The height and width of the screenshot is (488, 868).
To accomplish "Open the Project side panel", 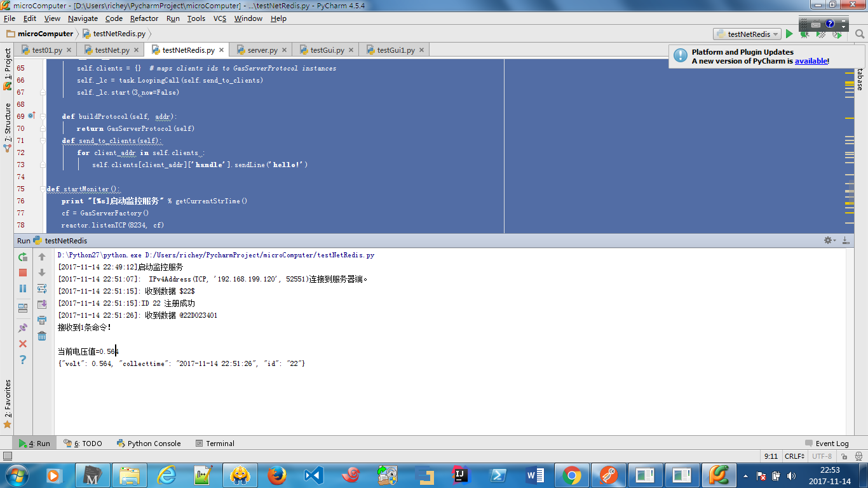I will (7, 69).
